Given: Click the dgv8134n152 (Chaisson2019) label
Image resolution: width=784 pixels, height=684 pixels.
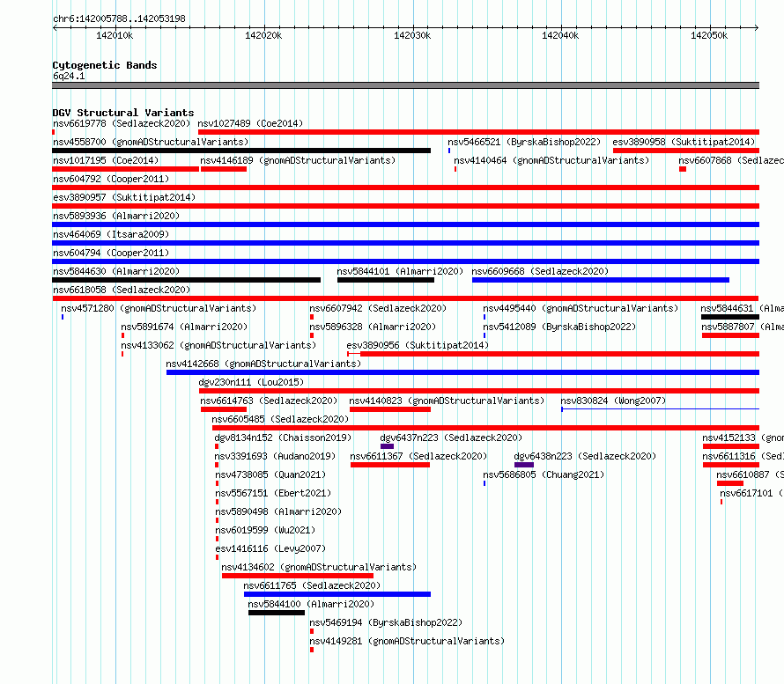Looking at the screenshot, I should (x=283, y=438).
